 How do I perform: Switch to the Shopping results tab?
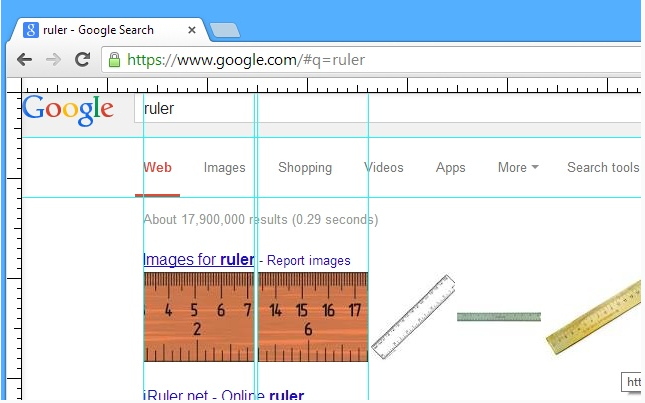[x=304, y=167]
